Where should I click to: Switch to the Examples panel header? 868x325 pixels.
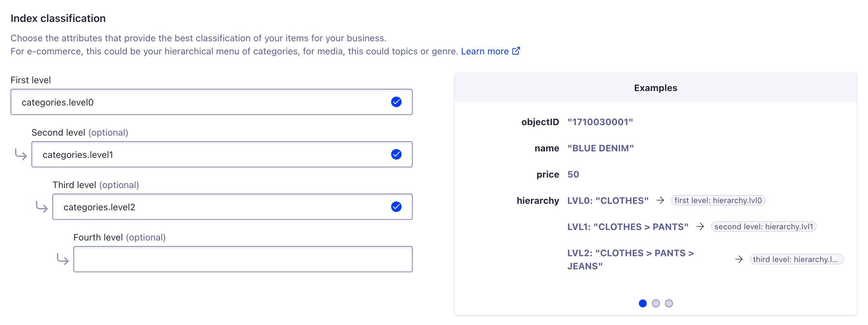tap(655, 88)
